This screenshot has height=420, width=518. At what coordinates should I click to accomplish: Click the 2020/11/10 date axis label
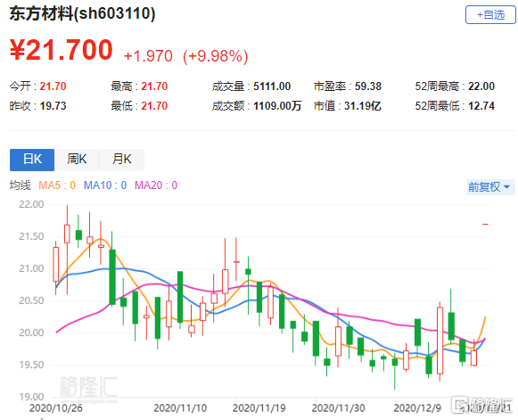[x=180, y=408]
